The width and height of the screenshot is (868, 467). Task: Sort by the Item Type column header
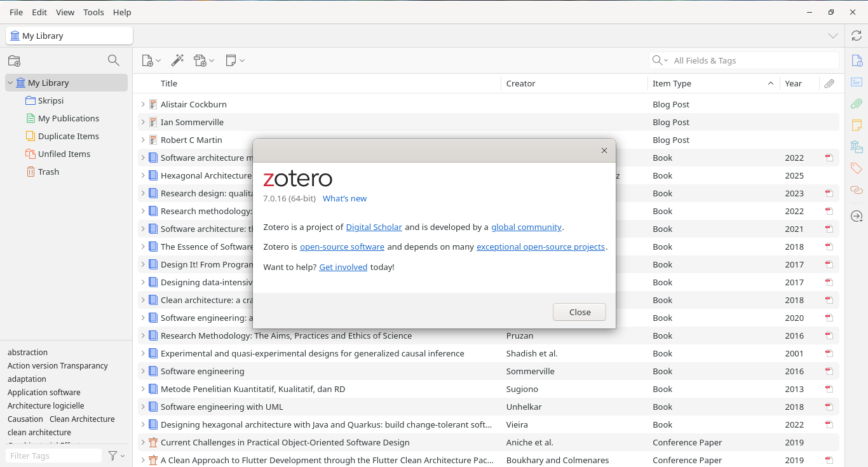[714, 83]
